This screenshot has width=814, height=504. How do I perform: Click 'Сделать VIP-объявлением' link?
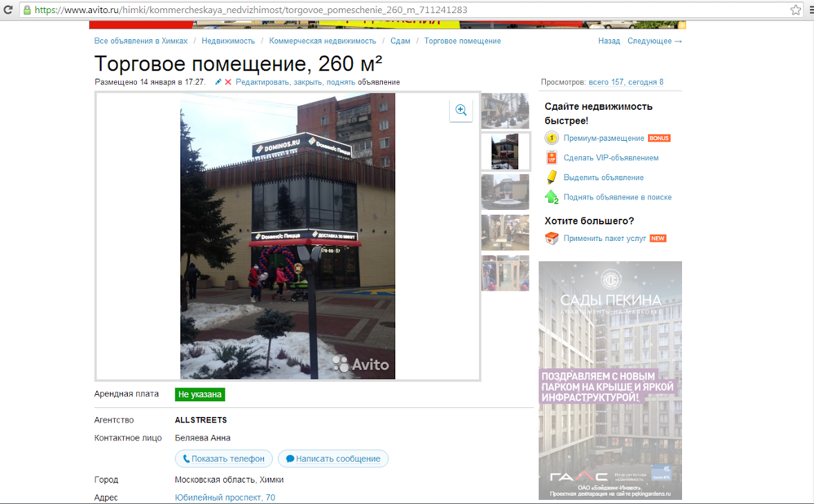coord(611,157)
